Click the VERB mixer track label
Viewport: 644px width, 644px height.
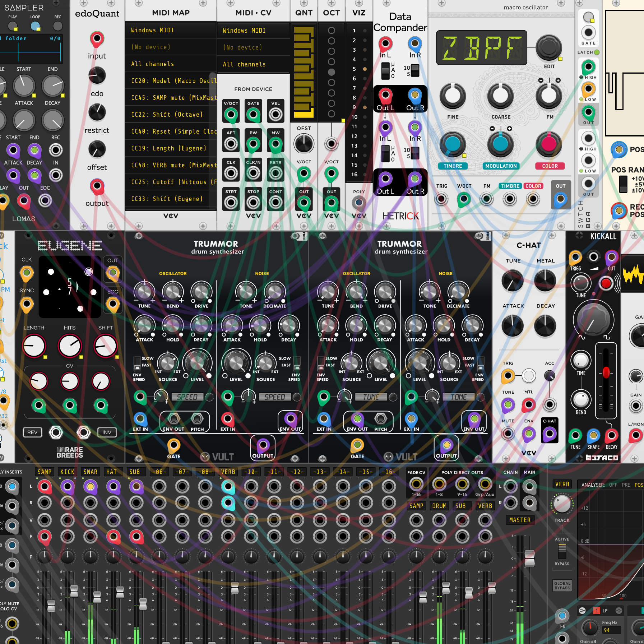pos(228,472)
